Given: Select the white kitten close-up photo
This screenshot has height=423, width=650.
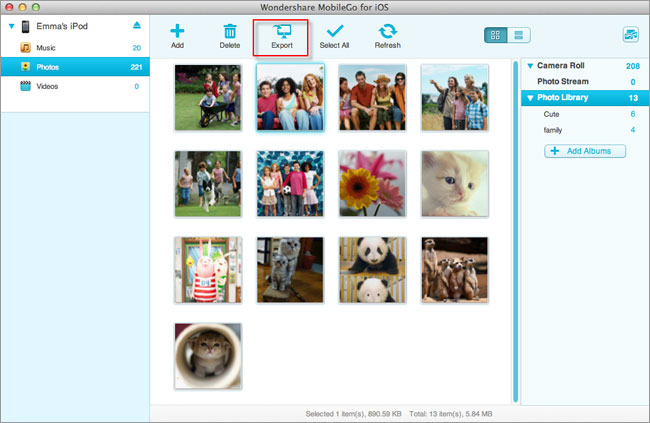Looking at the screenshot, I should click(x=455, y=184).
